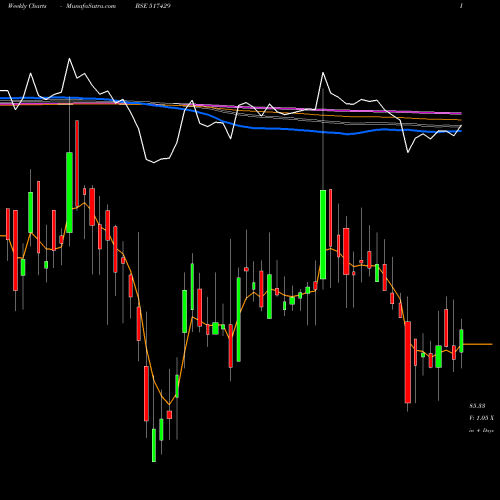This screenshot has height=500, width=500.
Task: Click the 'BSE 517429' stock code text
Action: [153, 6]
